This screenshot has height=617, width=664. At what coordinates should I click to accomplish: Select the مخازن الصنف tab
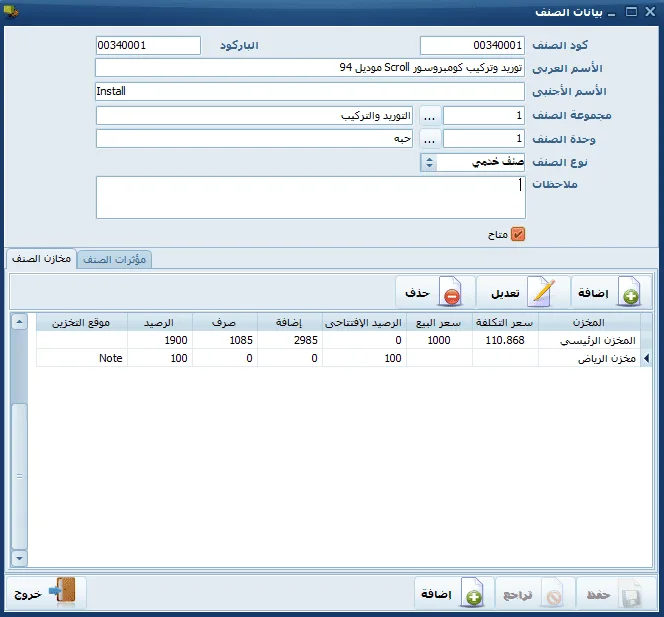pos(42,258)
